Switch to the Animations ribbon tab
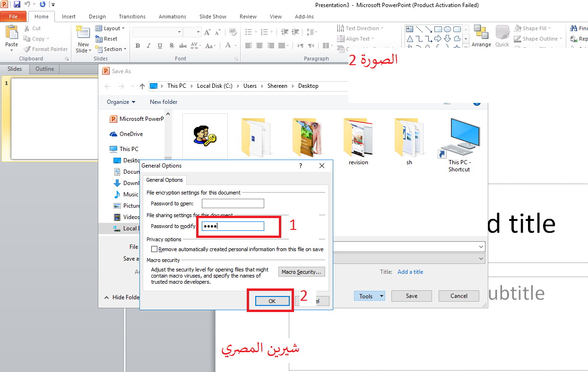 pyautogui.click(x=173, y=17)
